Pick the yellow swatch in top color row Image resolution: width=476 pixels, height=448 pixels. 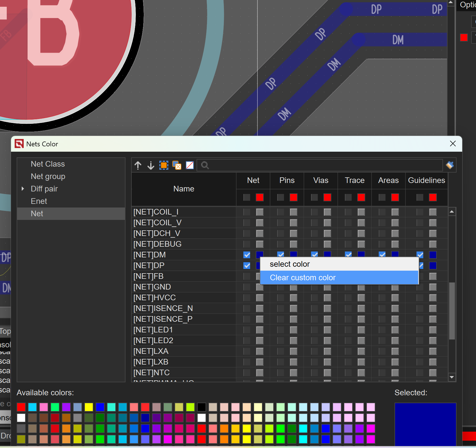(x=89, y=407)
